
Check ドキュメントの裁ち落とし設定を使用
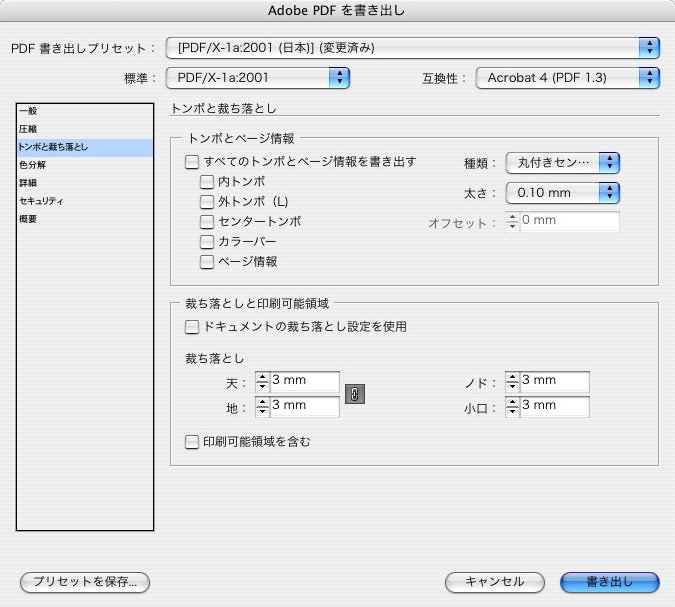(x=192, y=327)
